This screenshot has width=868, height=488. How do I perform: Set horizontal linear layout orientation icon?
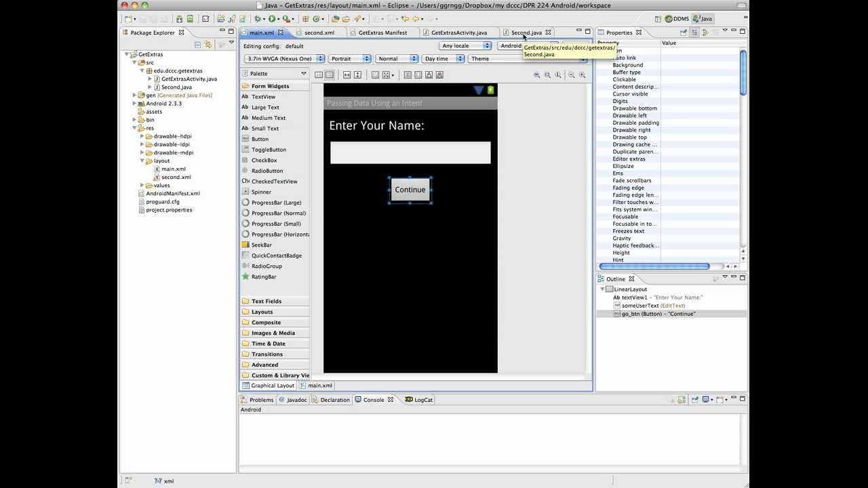pyautogui.click(x=319, y=75)
